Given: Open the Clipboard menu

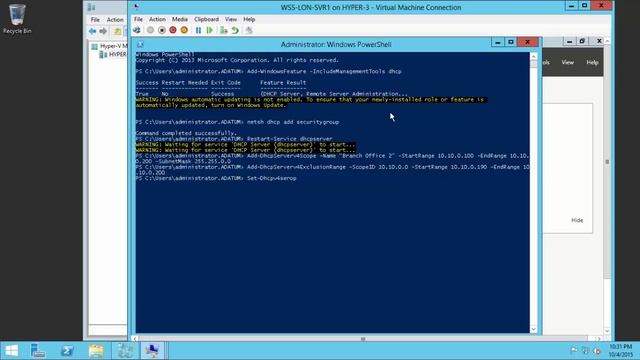Looking at the screenshot, I should 206,19.
